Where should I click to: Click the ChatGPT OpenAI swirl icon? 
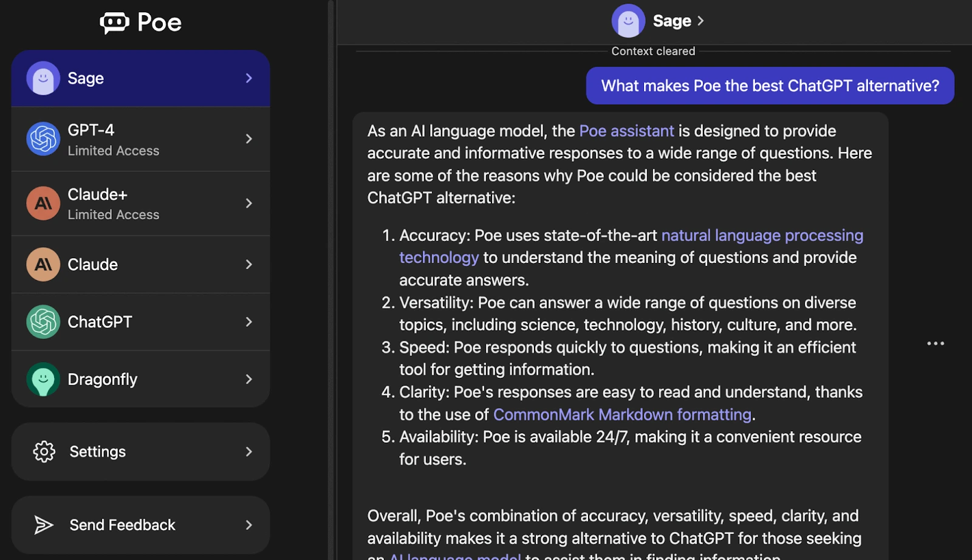pyautogui.click(x=43, y=321)
